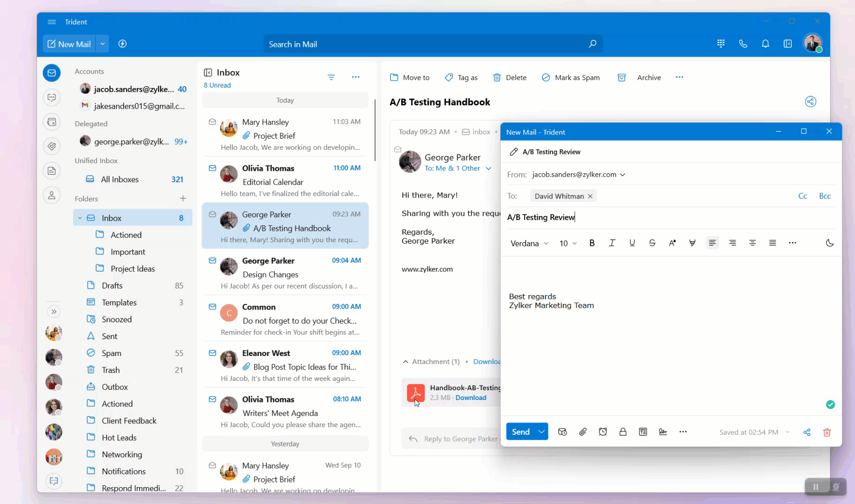Screen dimensions: 855x504
Task: Click the encryption lock icon in compose
Action: 623,432
